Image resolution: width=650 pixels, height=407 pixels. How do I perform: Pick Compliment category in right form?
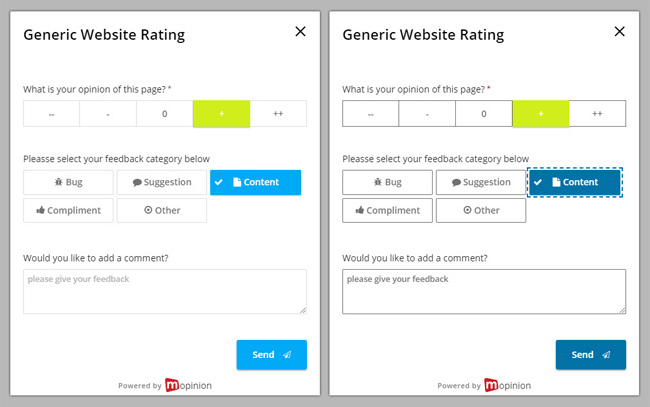(387, 210)
